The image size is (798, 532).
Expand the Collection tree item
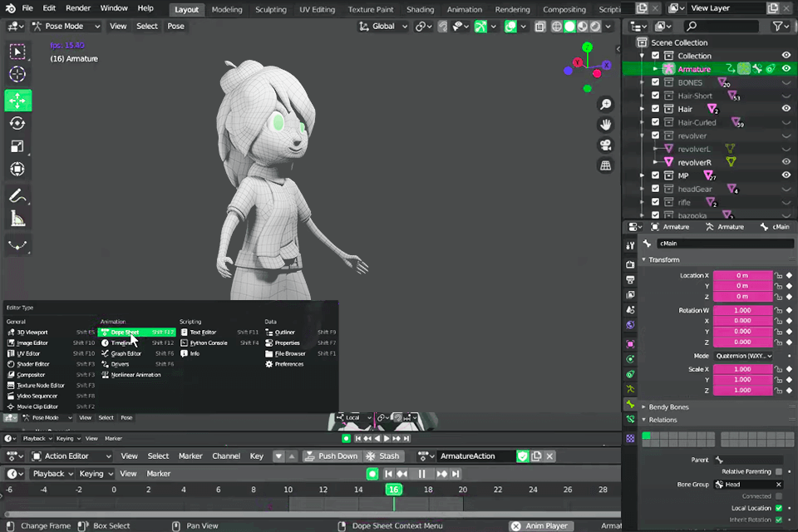643,56
